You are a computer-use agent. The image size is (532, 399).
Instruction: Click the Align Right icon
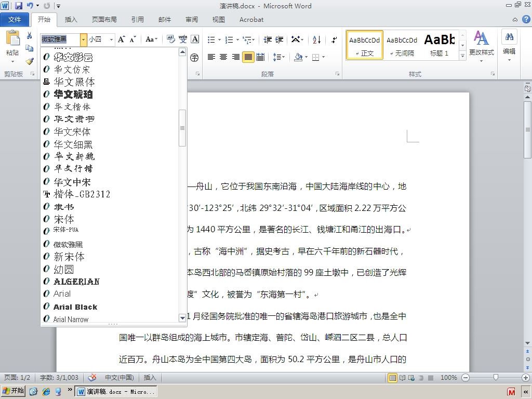point(236,57)
